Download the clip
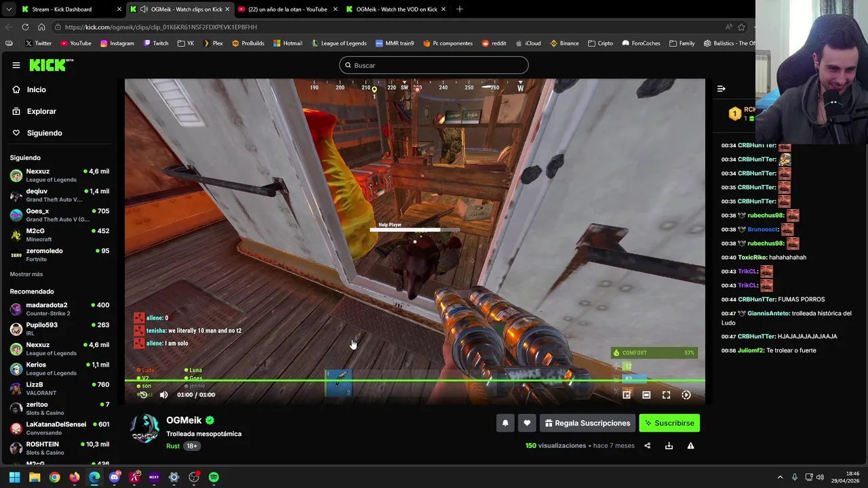This screenshot has width=868, height=488. tap(669, 445)
